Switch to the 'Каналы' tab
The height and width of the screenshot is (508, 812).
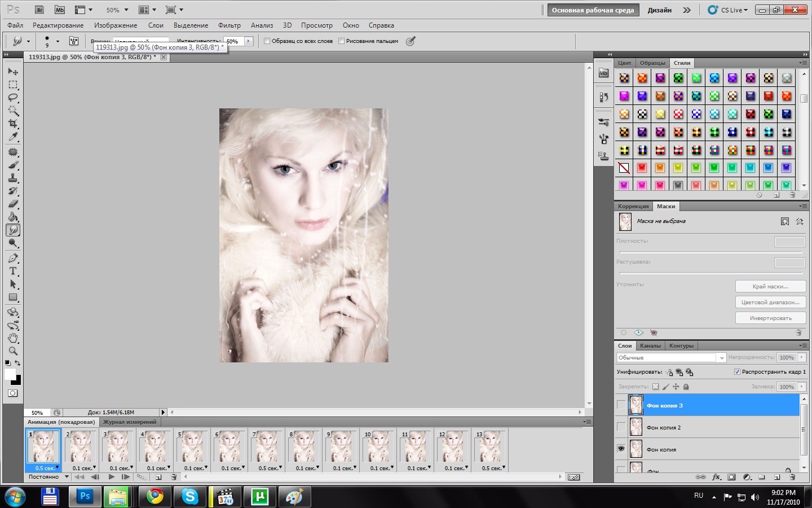click(x=650, y=345)
